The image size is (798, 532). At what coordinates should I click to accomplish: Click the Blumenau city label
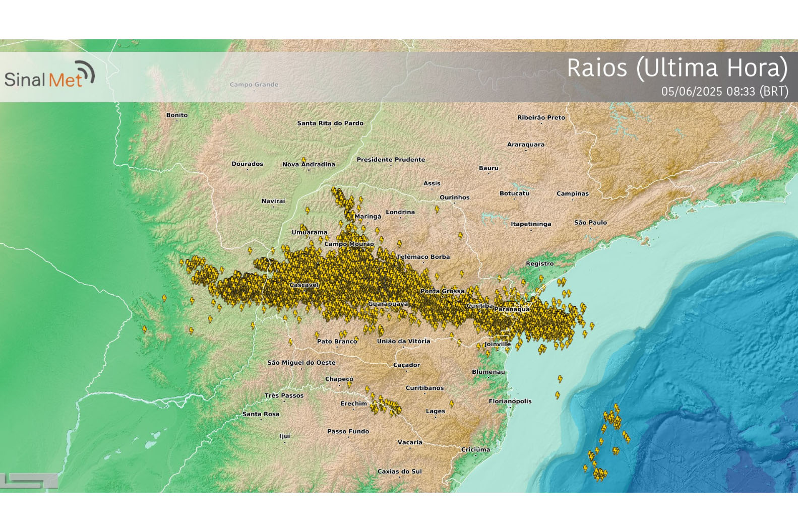pos(488,372)
